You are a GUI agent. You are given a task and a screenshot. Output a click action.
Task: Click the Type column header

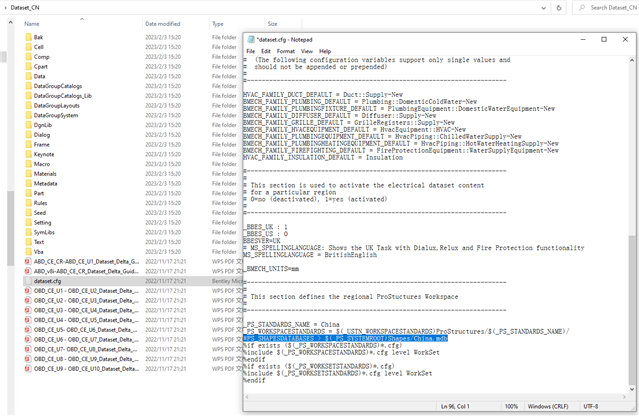point(217,23)
